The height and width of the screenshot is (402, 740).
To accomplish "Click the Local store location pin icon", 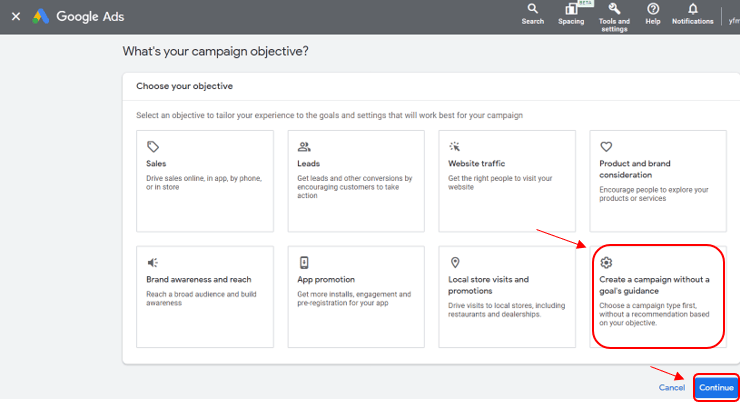I will [455, 262].
